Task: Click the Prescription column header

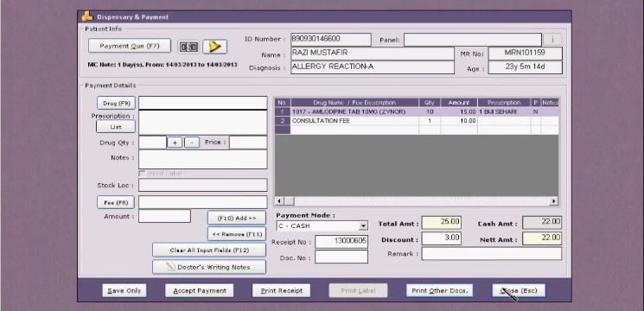Action: (504, 103)
